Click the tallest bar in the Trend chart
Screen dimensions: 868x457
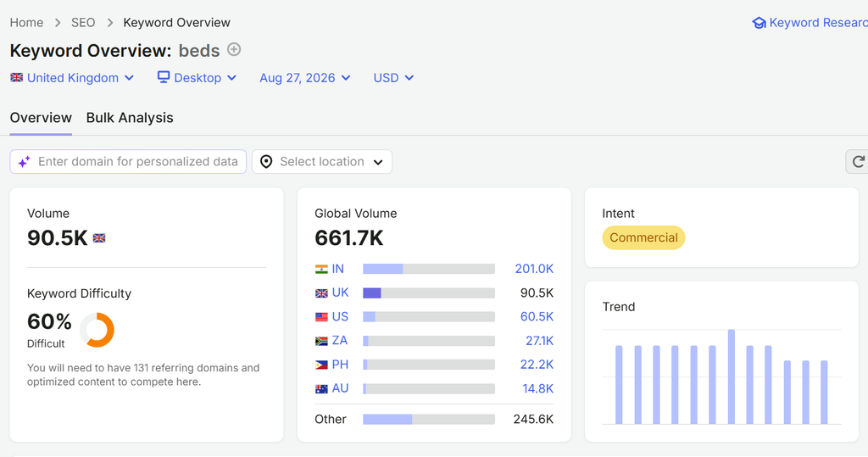pos(732,377)
